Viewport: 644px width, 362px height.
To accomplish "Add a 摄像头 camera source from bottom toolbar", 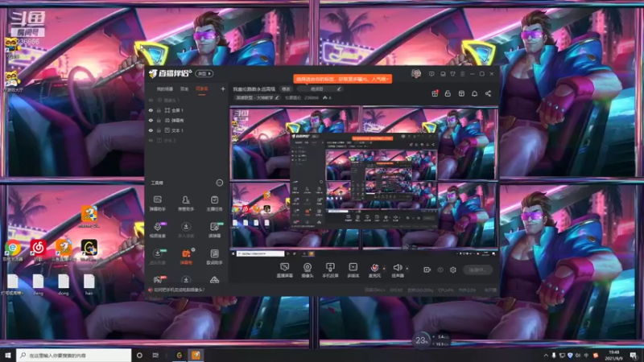I will tap(308, 269).
